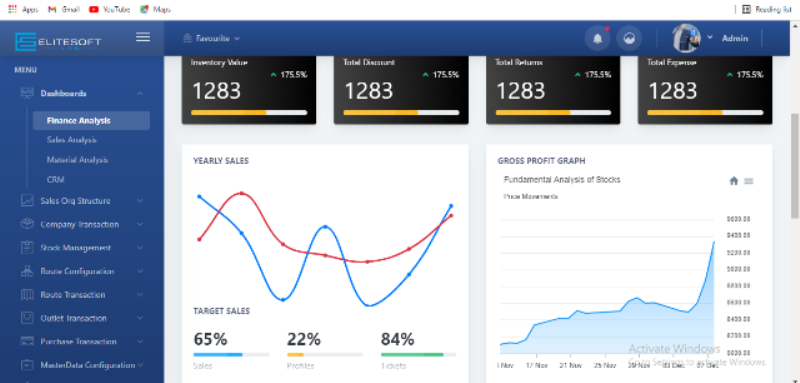Click the Elitesoft logo
The image size is (800, 383).
[58, 41]
